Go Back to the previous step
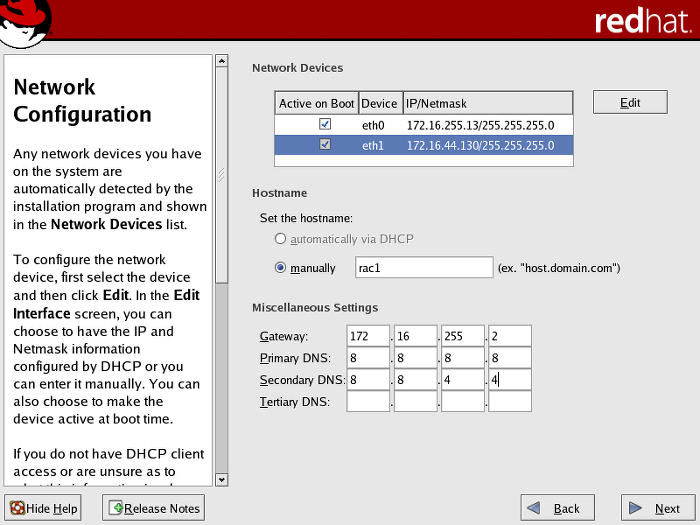 click(x=558, y=508)
